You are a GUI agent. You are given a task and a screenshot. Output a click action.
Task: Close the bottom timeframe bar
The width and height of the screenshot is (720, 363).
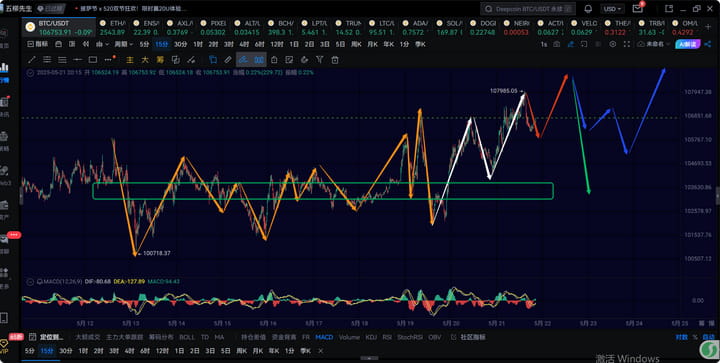[321, 351]
